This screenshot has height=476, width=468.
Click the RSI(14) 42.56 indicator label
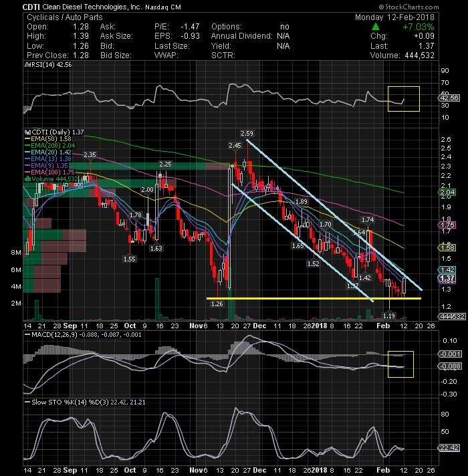point(50,65)
